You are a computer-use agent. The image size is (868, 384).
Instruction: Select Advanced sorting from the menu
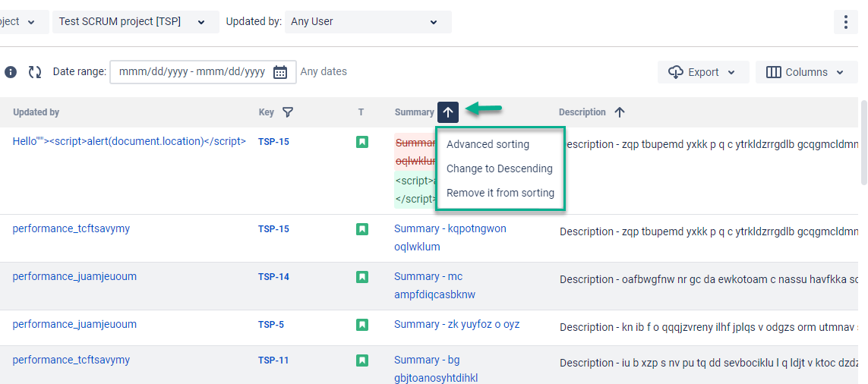488,144
